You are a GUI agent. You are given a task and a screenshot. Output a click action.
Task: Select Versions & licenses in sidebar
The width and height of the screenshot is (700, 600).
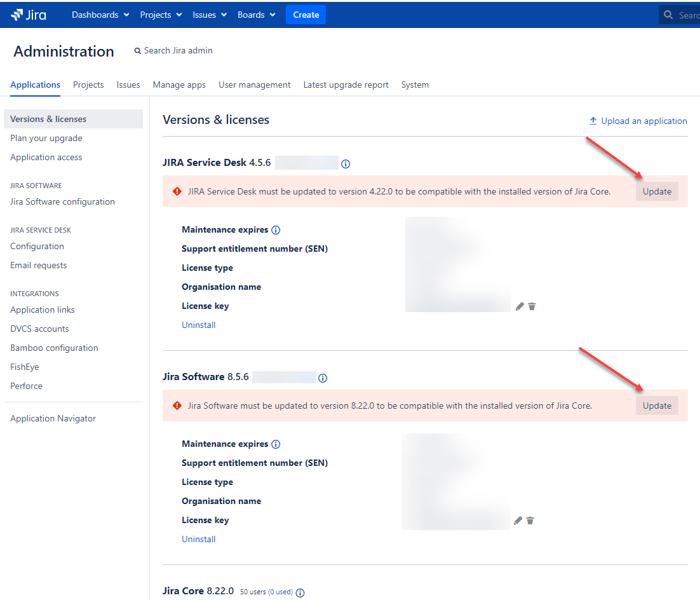point(73,119)
